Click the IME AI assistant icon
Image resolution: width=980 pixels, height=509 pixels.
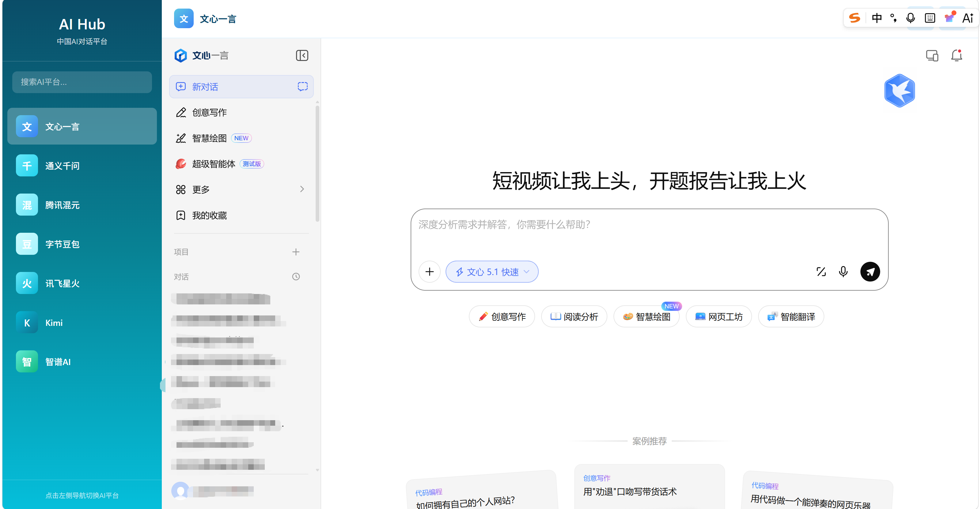967,18
